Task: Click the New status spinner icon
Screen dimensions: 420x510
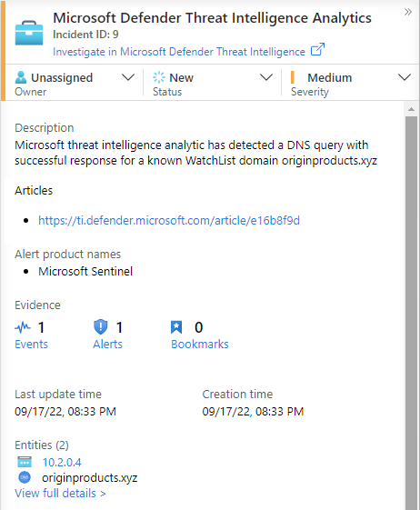Action: point(159,77)
